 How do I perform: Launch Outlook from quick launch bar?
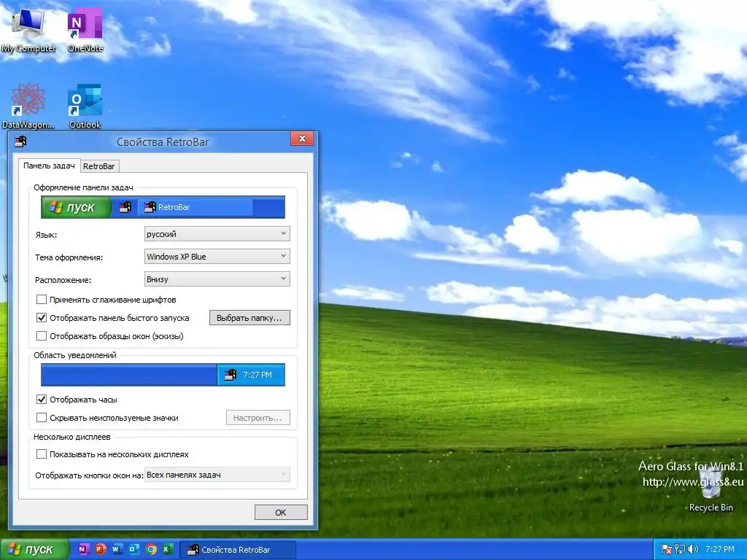coord(134,550)
